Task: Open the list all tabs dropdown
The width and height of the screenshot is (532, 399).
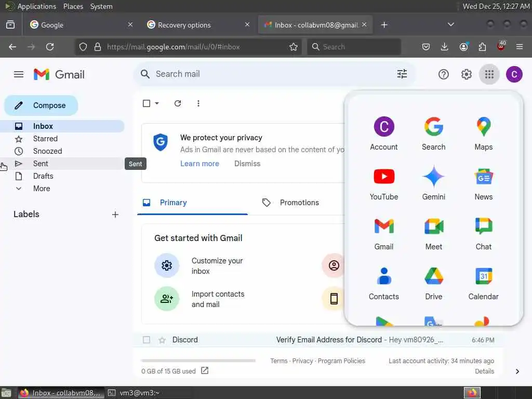Action: coord(451,24)
